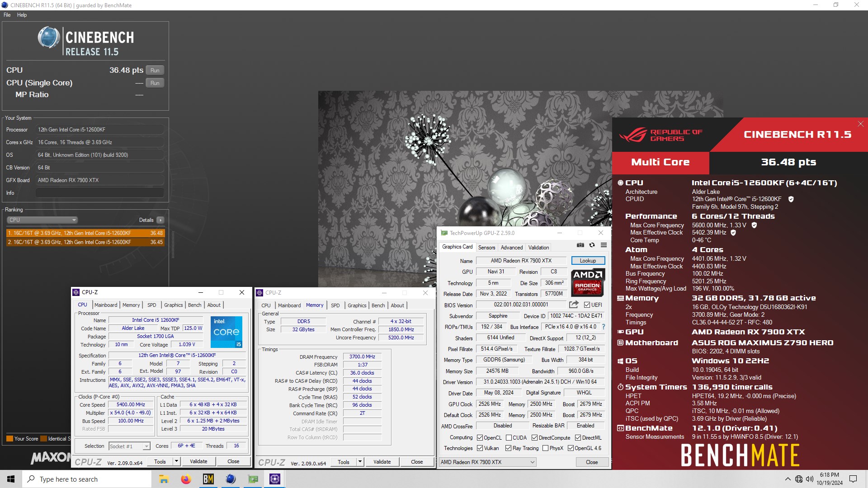
Task: Switch to GPU-Z in the taskbar
Action: tap(253, 479)
